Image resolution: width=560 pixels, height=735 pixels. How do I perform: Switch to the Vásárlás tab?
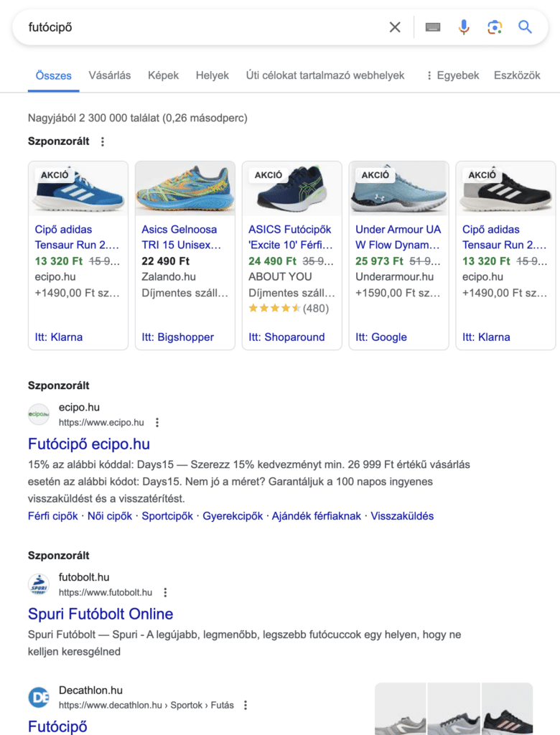coord(110,75)
